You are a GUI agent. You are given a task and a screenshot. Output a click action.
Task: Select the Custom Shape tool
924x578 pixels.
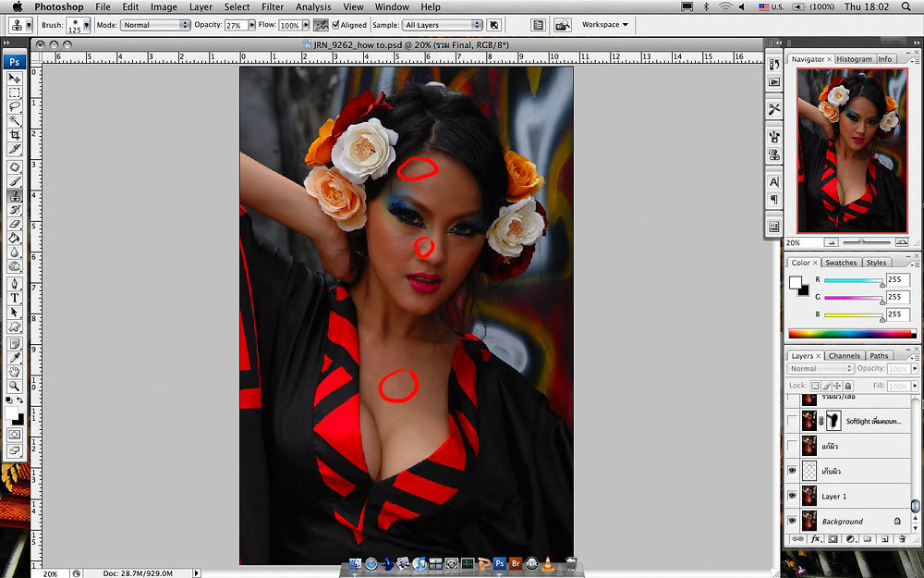(14, 326)
